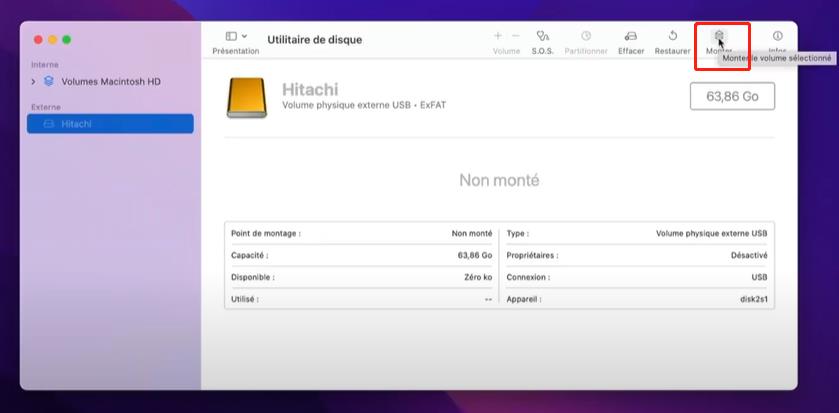The image size is (839, 413).
Task: Click the Effacer erase icon
Action: 631,36
